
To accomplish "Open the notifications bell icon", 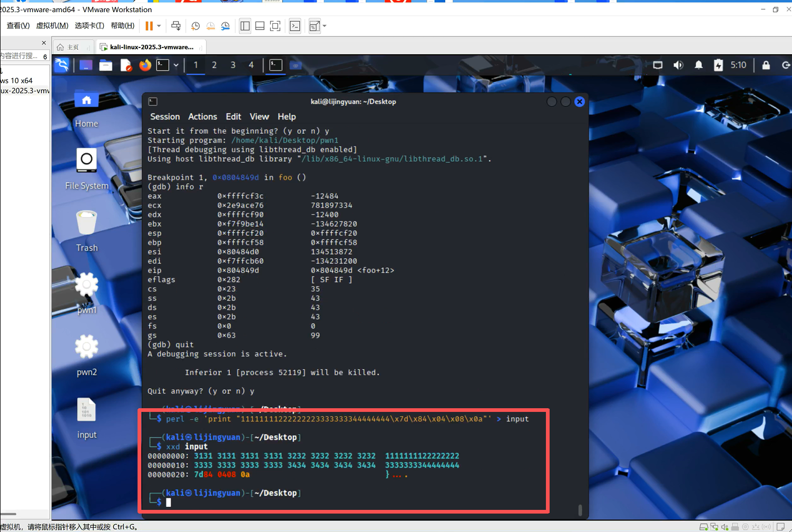I will tap(699, 65).
